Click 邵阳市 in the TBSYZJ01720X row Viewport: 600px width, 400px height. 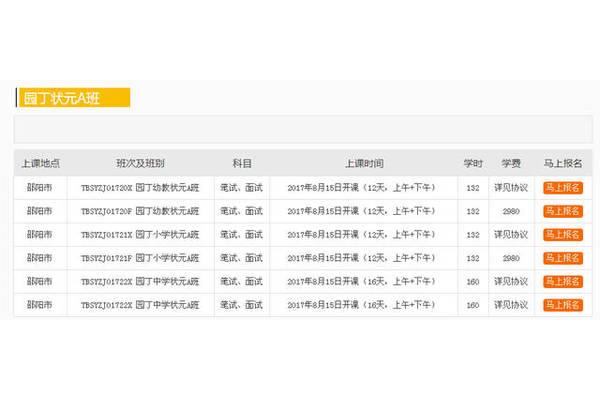[x=39, y=188]
